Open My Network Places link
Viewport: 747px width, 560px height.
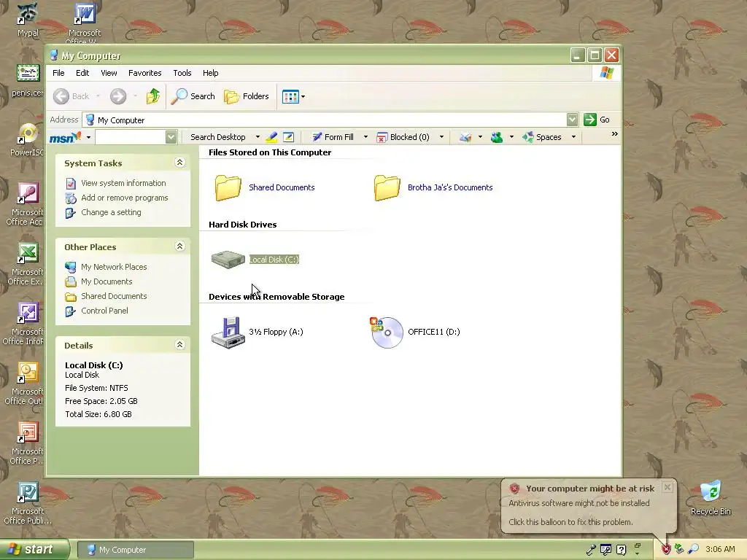[114, 267]
